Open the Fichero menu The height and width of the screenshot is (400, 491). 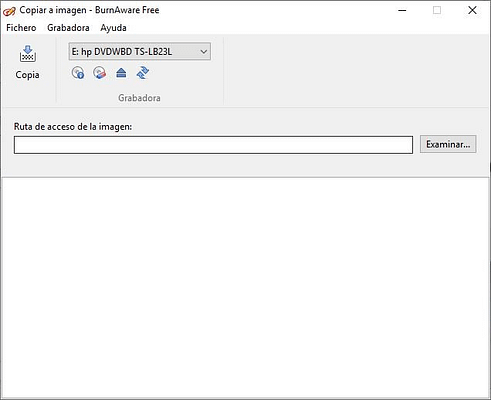point(21,28)
